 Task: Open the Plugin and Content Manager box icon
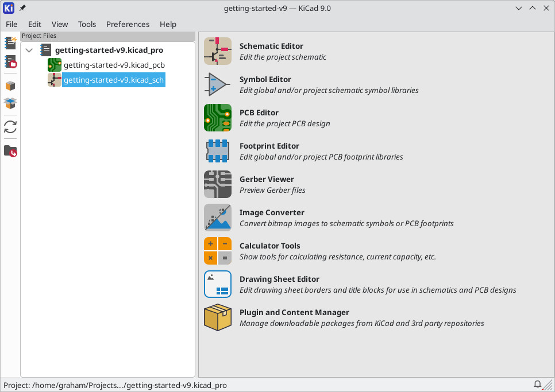point(218,317)
